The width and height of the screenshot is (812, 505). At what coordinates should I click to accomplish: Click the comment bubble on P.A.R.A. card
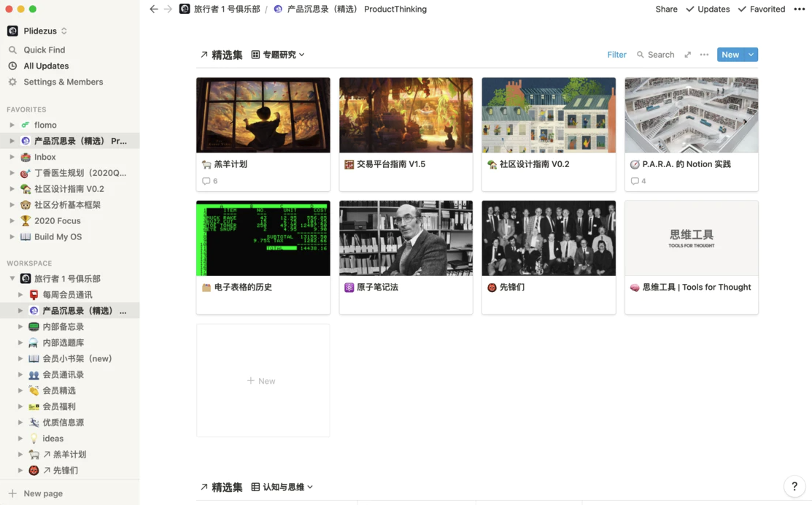tap(635, 181)
